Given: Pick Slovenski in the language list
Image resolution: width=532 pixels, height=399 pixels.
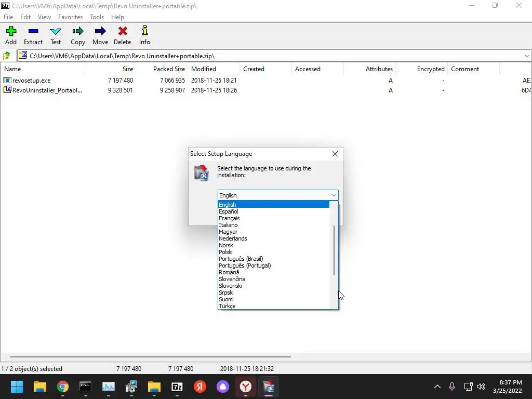Looking at the screenshot, I should [273, 286].
